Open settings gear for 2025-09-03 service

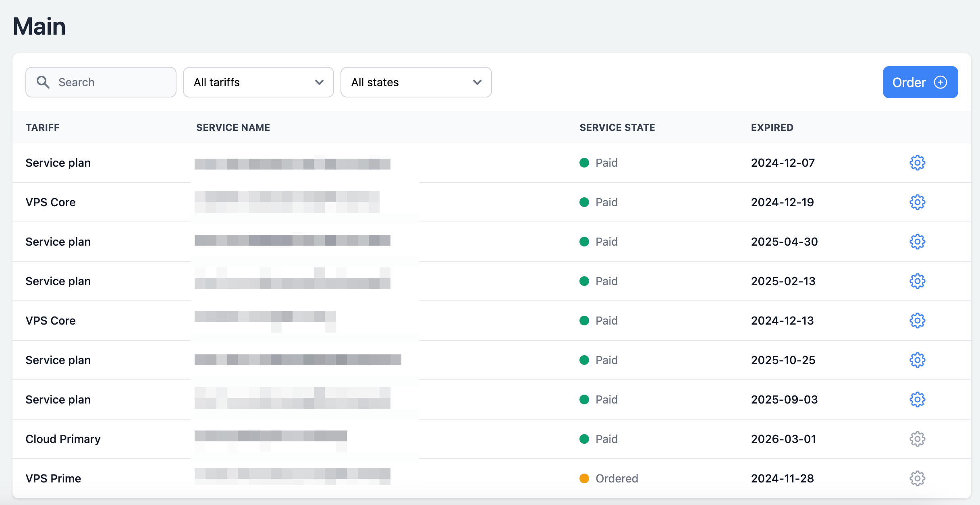tap(917, 399)
